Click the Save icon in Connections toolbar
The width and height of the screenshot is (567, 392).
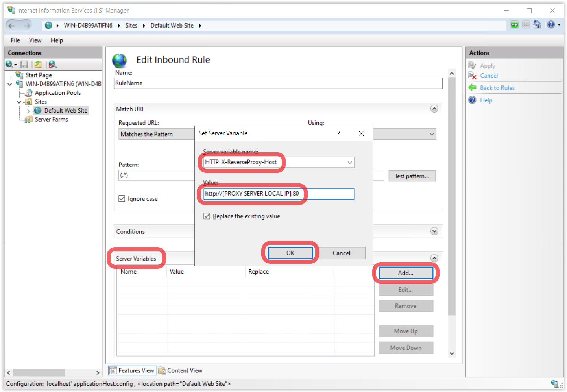(x=24, y=65)
